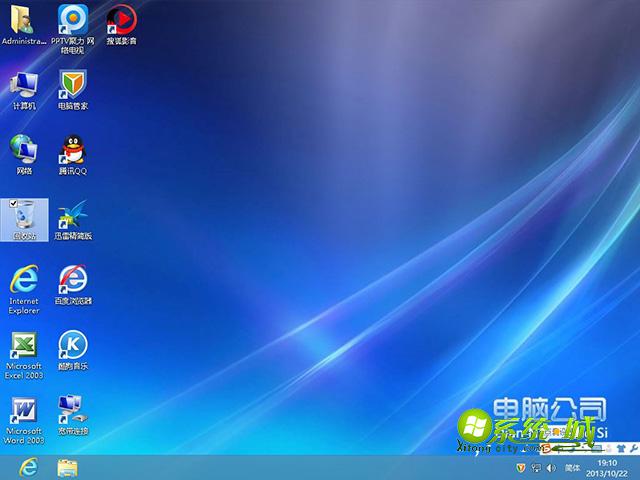Select the 计算机 desktop icon
This screenshot has width=640, height=480.
point(24,90)
